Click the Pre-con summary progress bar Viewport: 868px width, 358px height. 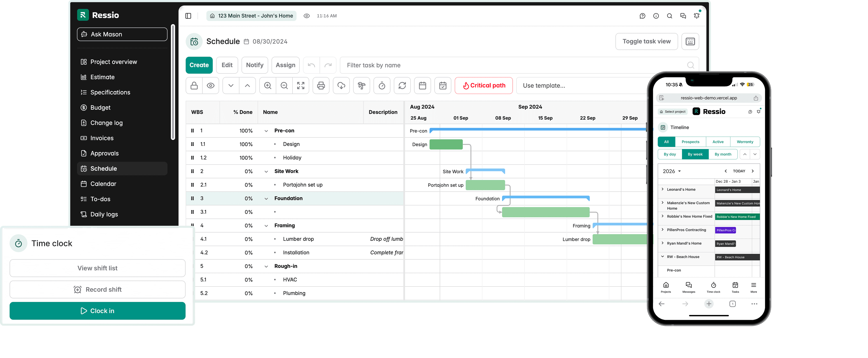coord(538,129)
